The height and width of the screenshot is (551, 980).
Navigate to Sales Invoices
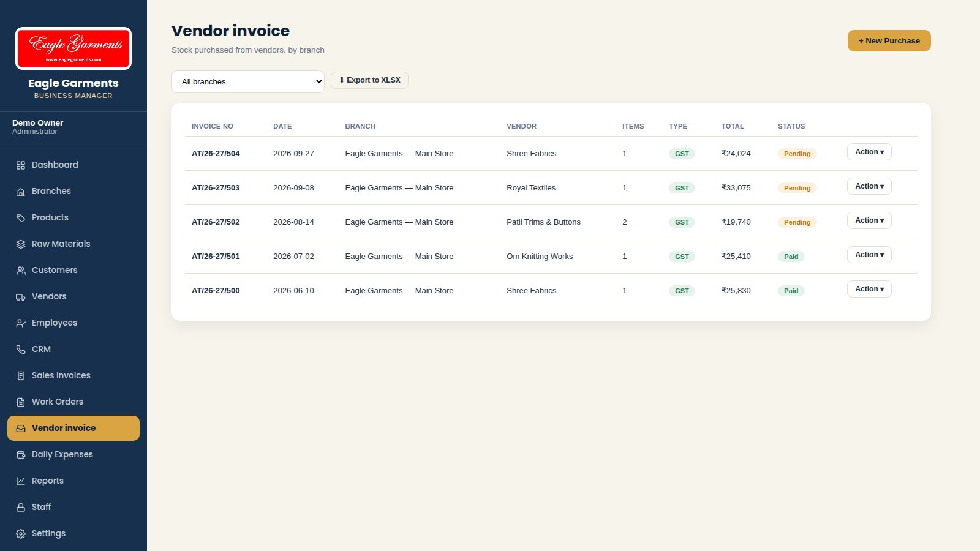(x=73, y=375)
